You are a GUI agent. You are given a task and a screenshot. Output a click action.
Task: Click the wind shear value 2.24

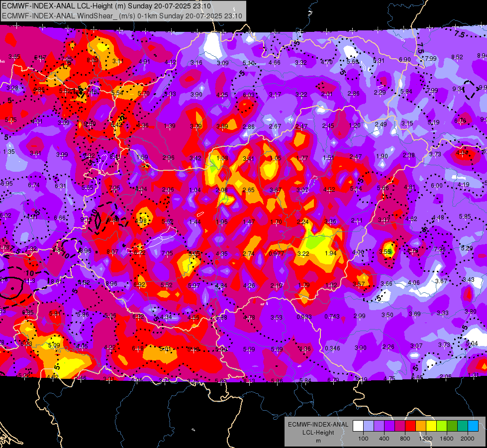(x=303, y=222)
